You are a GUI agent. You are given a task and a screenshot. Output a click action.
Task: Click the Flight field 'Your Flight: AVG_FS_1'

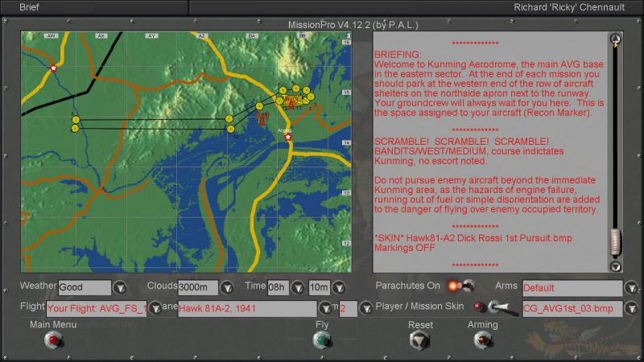[96, 308]
